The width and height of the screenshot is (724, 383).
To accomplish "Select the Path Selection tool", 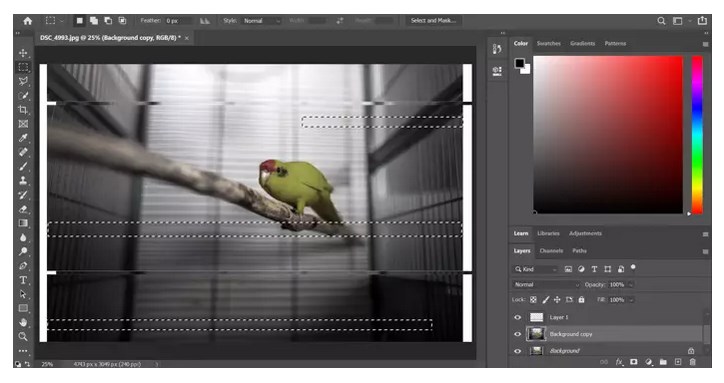I will 23,294.
